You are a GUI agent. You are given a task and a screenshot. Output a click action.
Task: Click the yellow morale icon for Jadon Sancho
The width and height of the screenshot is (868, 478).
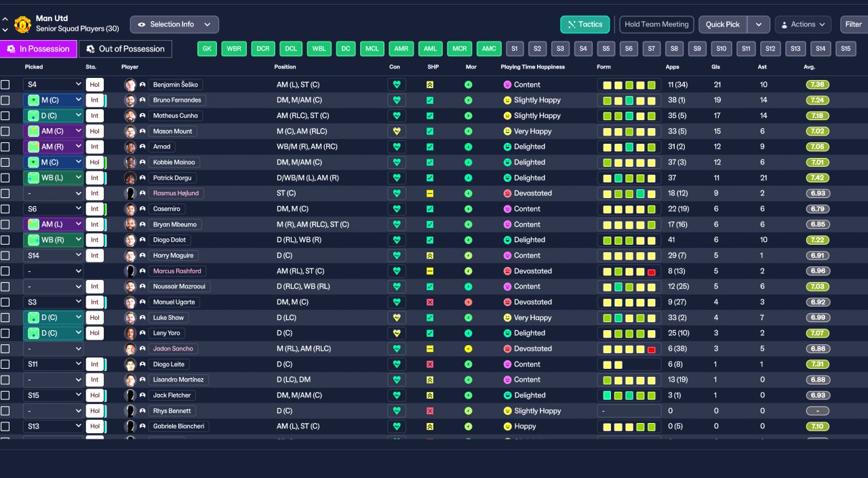click(x=468, y=349)
